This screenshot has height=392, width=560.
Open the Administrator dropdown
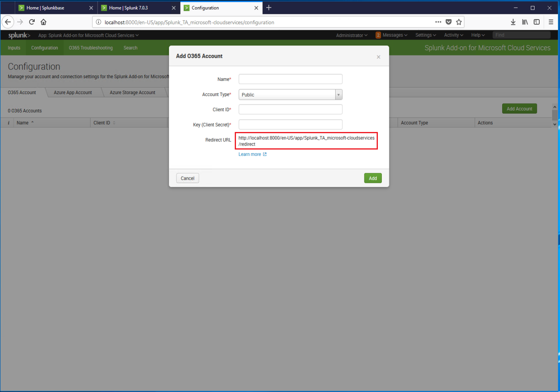pyautogui.click(x=351, y=35)
